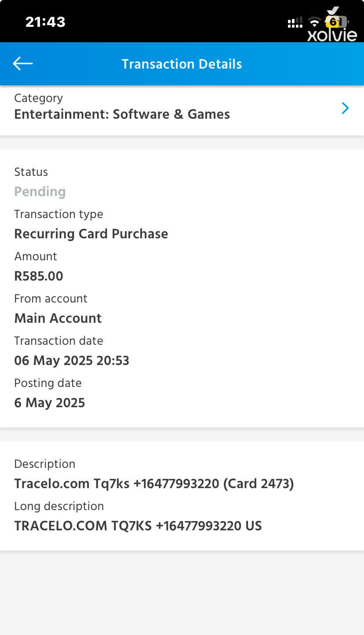Tap the xolvie watermark logo
The image size is (364, 635).
tap(333, 35)
